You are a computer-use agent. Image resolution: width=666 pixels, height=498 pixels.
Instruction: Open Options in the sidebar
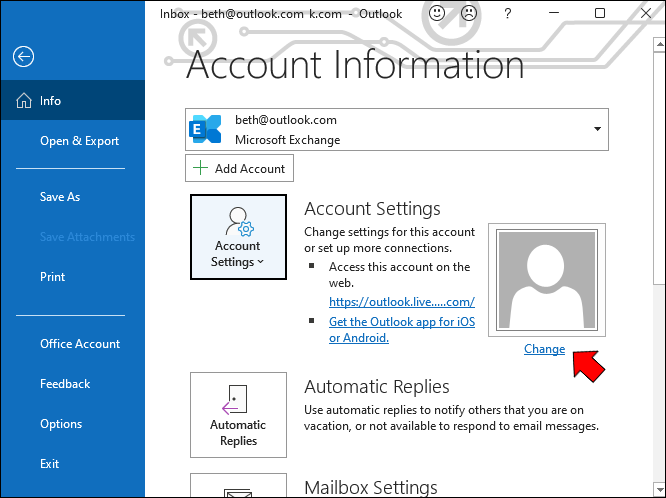coord(61,424)
